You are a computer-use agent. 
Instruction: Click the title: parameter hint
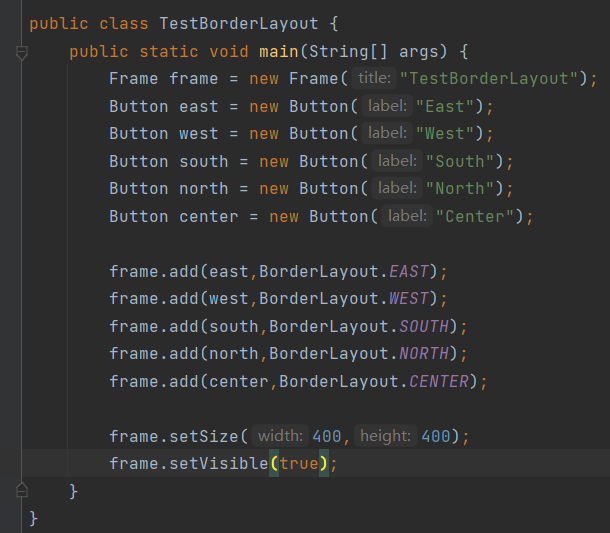(374, 78)
